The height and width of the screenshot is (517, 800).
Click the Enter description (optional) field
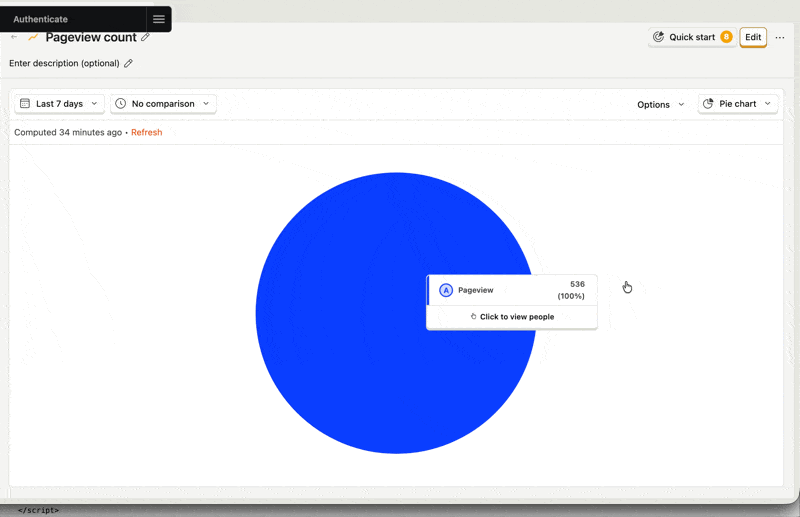tap(64, 63)
